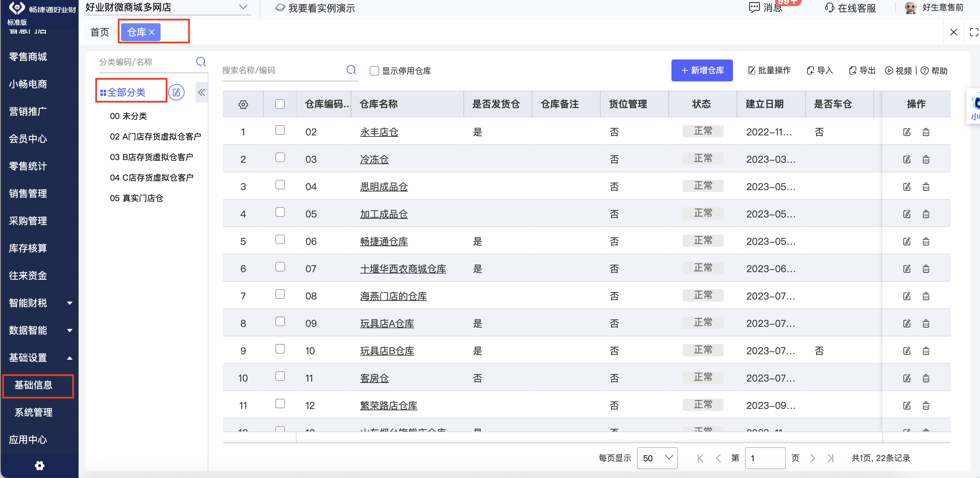This screenshot has height=478, width=980.
Task: Click the edit category circle icon
Action: pyautogui.click(x=176, y=92)
